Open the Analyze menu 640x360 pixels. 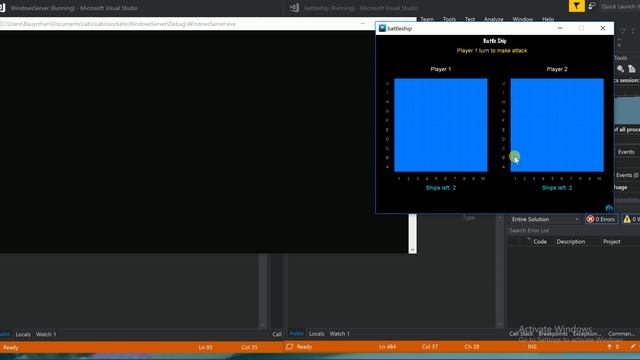tap(493, 19)
